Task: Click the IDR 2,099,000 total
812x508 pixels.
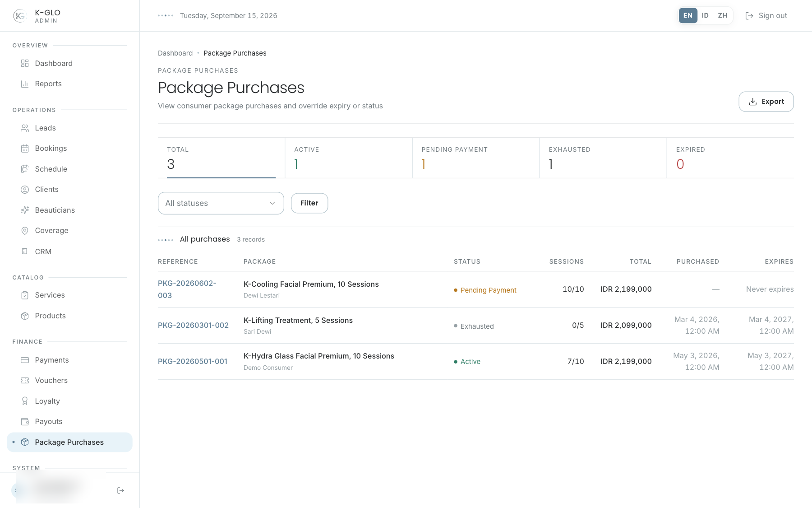Action: click(626, 326)
